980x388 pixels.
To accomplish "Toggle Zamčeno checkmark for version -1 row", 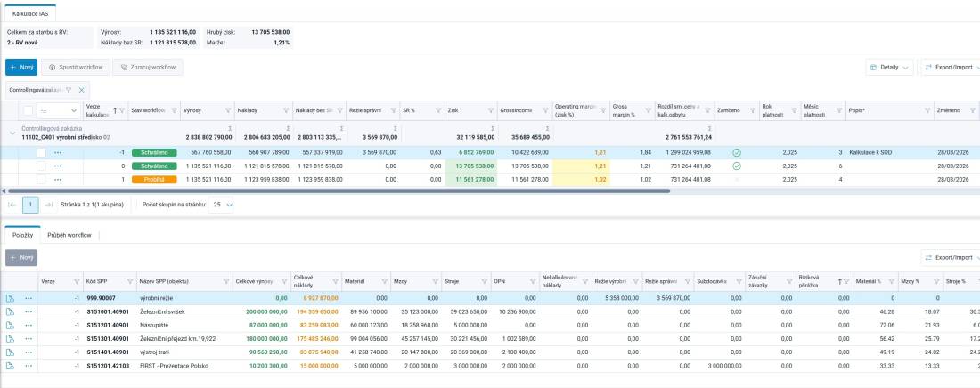I will (736, 152).
